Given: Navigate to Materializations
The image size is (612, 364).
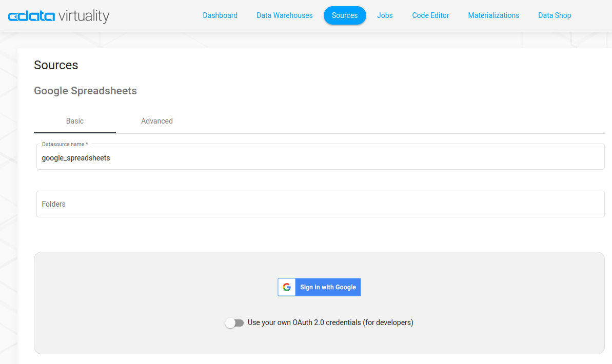Looking at the screenshot, I should (493, 15).
